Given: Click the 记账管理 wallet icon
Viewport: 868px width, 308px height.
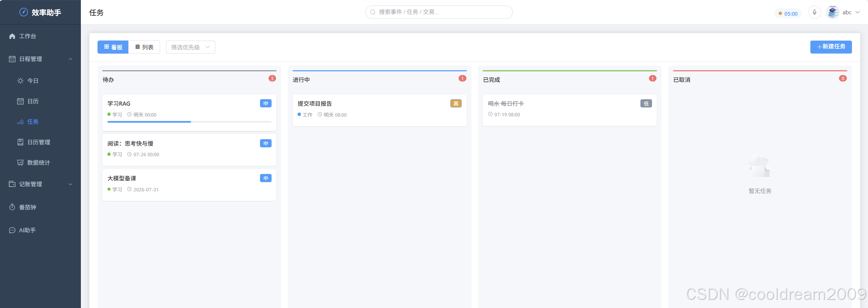Looking at the screenshot, I should (12, 184).
